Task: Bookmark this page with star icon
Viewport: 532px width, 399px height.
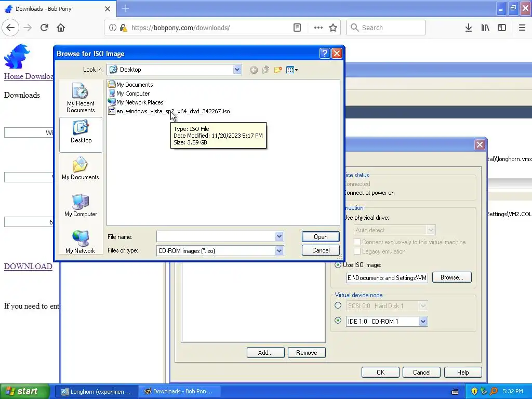Action: (333, 28)
